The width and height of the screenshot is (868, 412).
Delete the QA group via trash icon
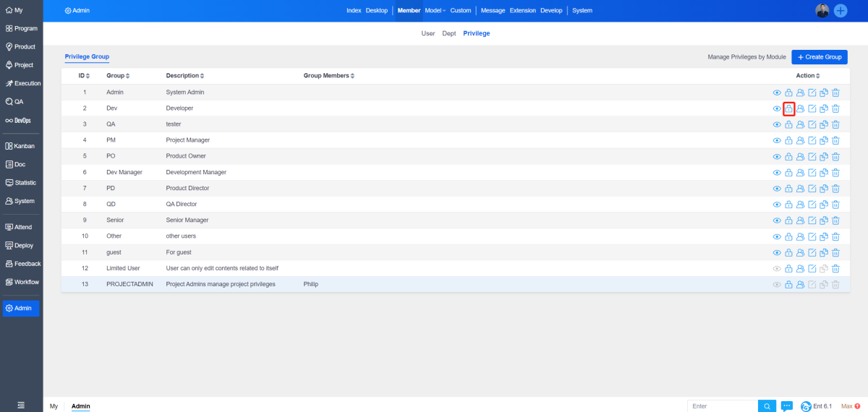(835, 124)
